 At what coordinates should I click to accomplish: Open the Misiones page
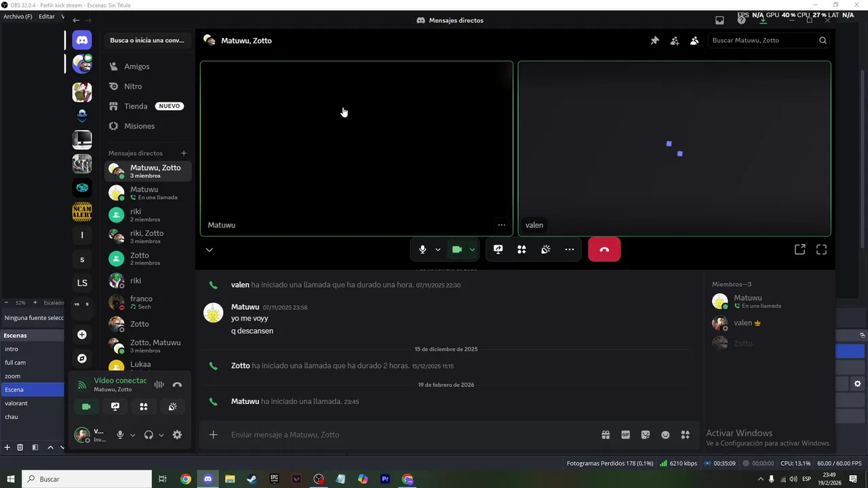147,126
